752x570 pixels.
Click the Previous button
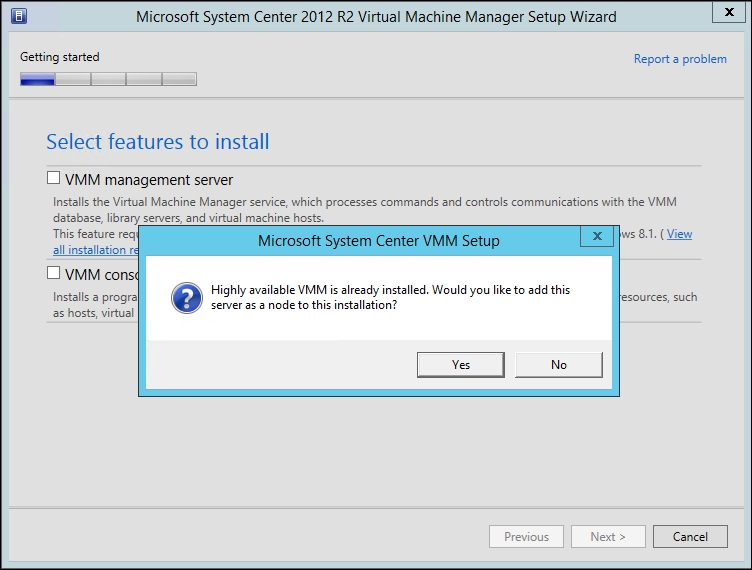[526, 537]
